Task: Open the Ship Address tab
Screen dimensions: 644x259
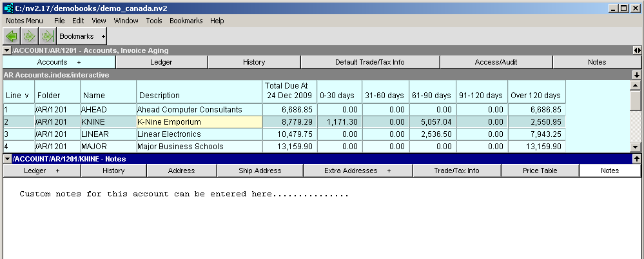Action: tap(260, 171)
